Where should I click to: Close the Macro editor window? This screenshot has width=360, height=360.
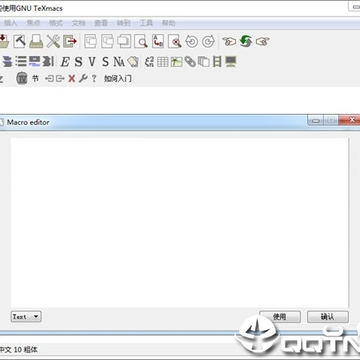click(350, 120)
